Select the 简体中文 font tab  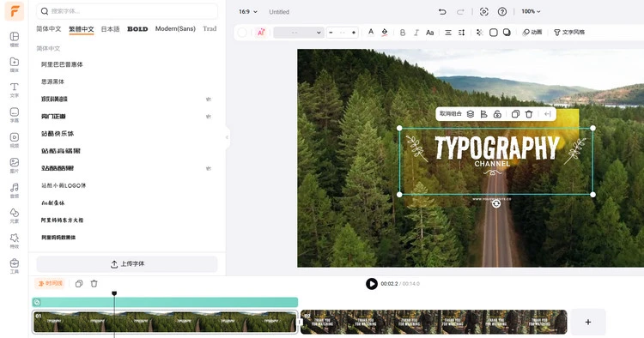tap(48, 28)
